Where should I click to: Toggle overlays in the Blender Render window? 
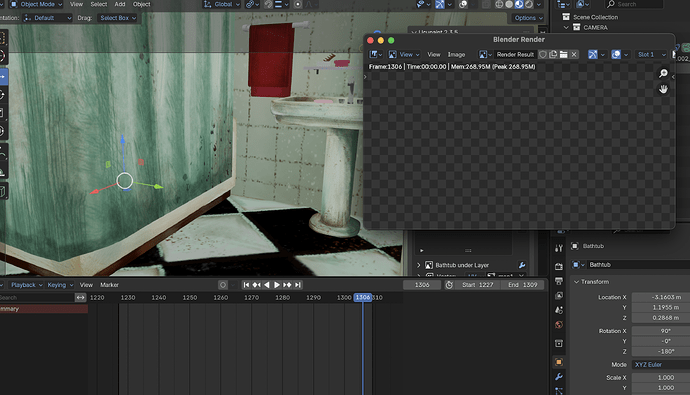coord(616,55)
